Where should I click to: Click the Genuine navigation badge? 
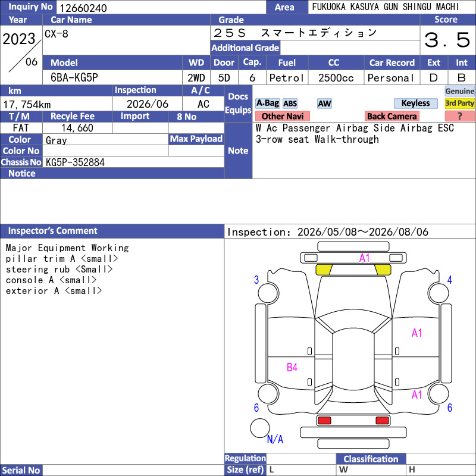click(x=459, y=91)
